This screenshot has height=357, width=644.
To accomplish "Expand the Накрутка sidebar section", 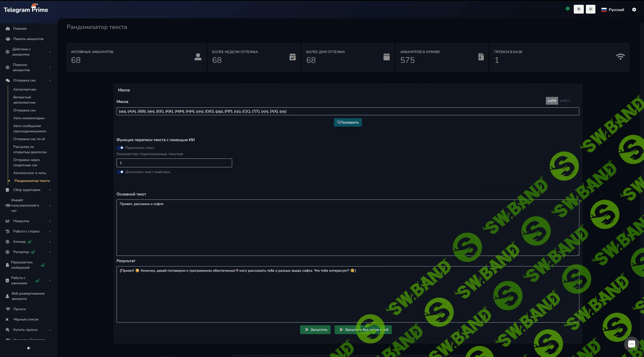I will coord(21,221).
